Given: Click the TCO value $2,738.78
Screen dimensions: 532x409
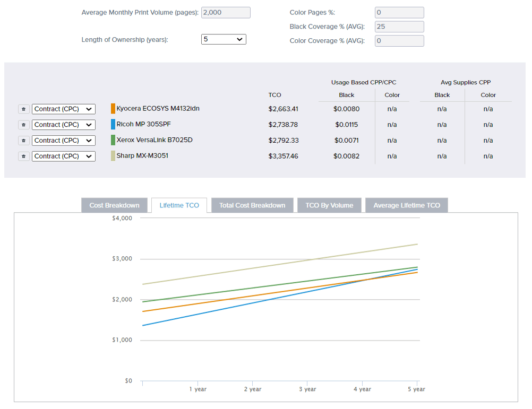Looking at the screenshot, I should click(x=284, y=125).
